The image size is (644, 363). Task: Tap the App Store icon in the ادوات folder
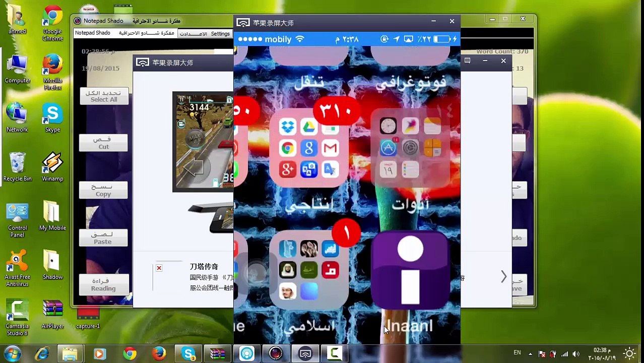[388, 148]
